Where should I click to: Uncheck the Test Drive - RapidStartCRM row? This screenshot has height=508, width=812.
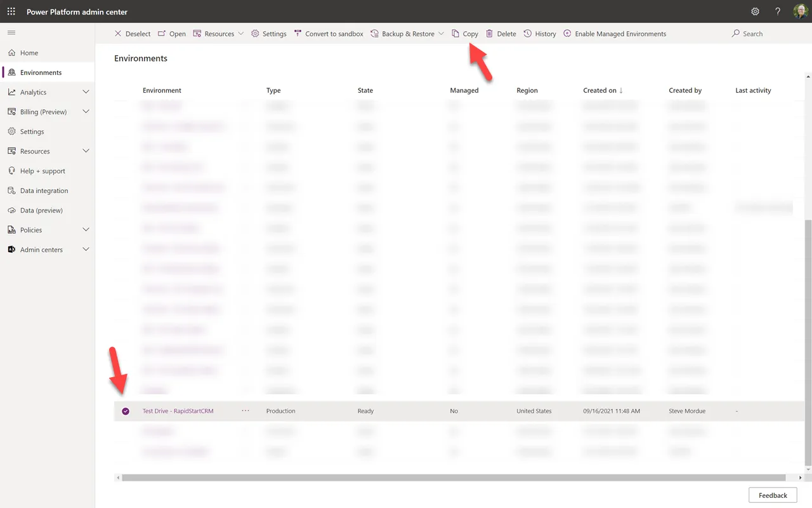tap(126, 411)
